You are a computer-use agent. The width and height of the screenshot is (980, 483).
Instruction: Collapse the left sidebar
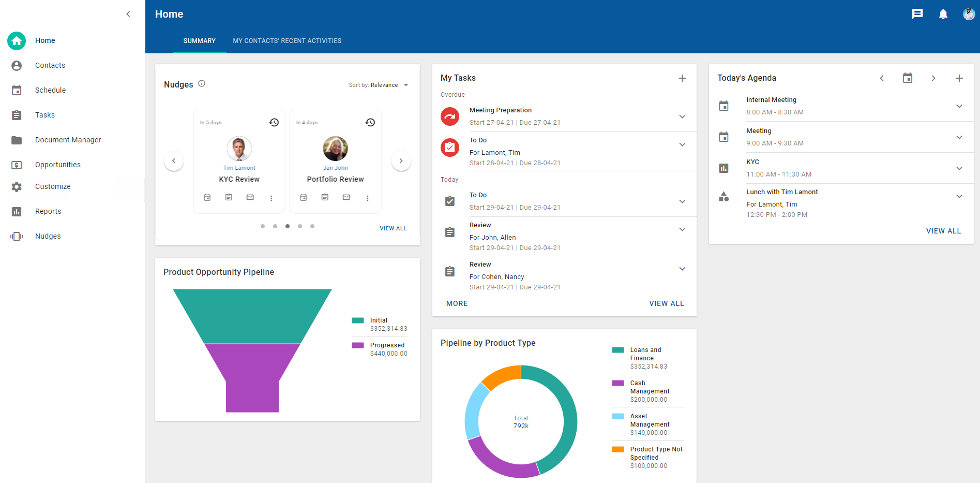(128, 14)
